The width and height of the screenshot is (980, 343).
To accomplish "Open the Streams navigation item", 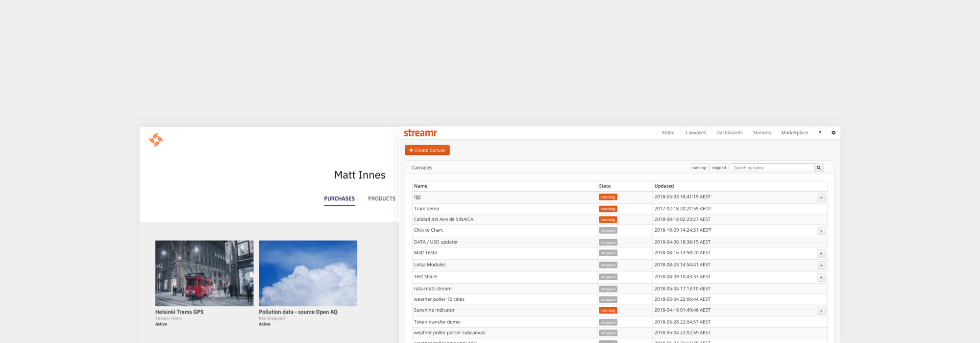I will pyautogui.click(x=762, y=133).
